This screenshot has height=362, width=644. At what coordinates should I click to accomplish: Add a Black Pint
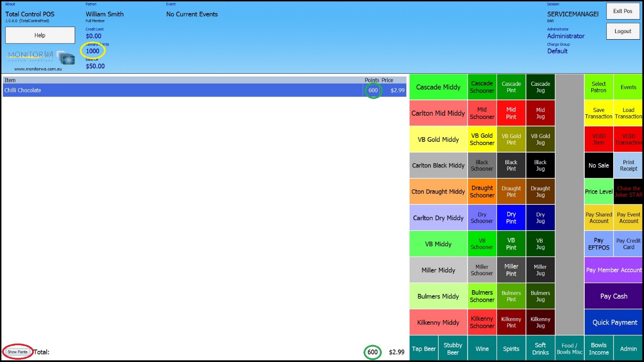point(511,165)
